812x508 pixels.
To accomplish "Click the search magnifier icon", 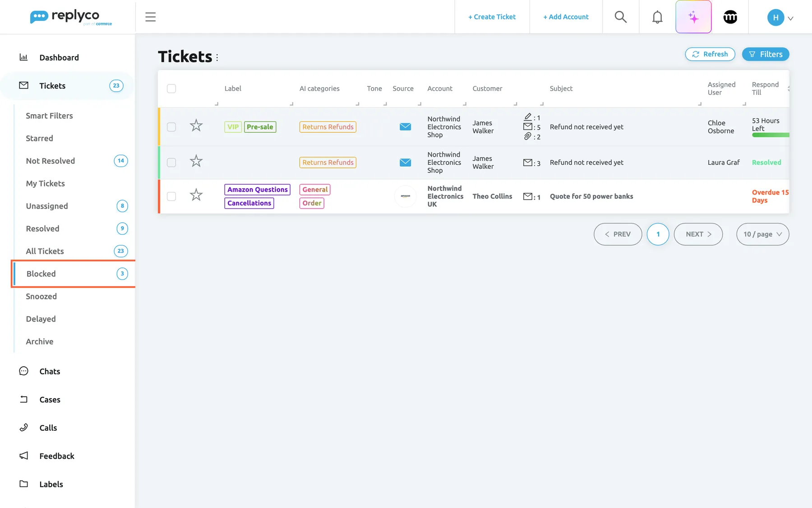I will coord(621,17).
